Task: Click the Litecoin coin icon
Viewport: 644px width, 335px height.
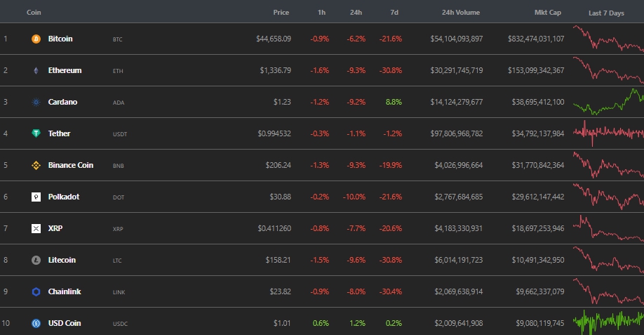Action: pyautogui.click(x=36, y=261)
